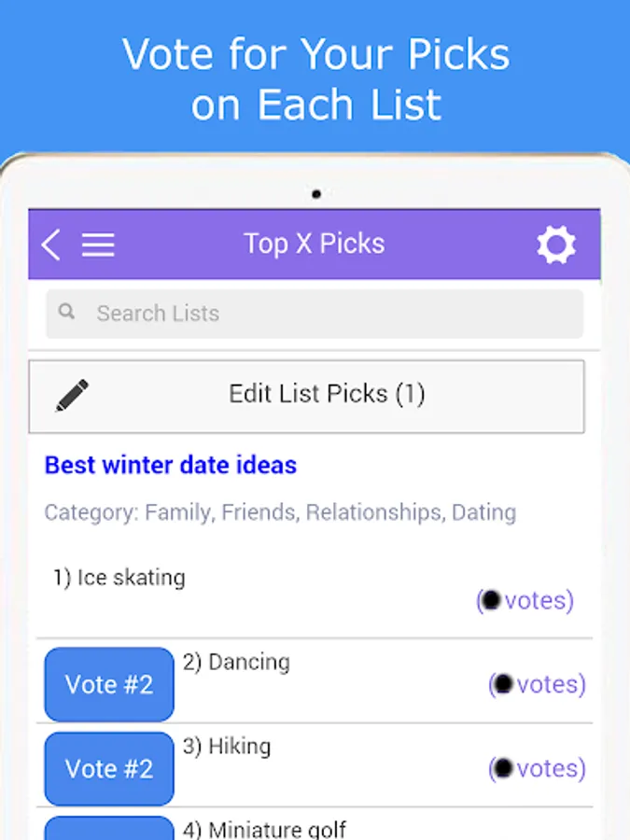The image size is (630, 840).
Task: Vote #2 for Dancing
Action: [109, 684]
